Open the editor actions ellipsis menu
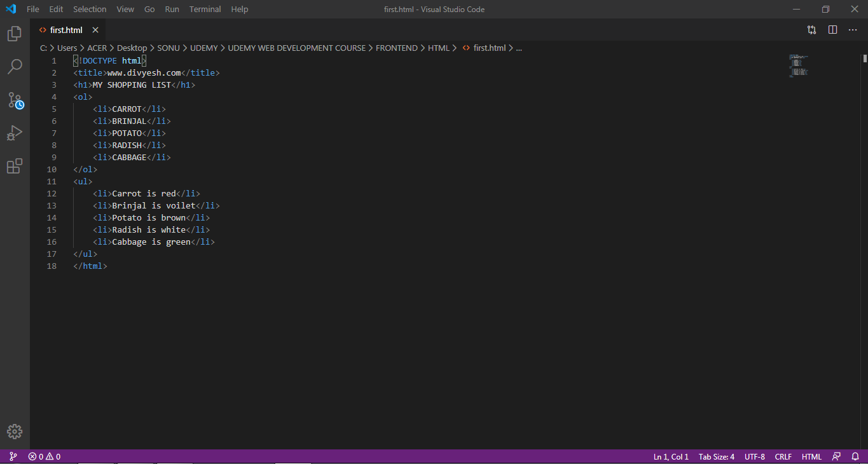The width and height of the screenshot is (868, 464). tap(853, 29)
